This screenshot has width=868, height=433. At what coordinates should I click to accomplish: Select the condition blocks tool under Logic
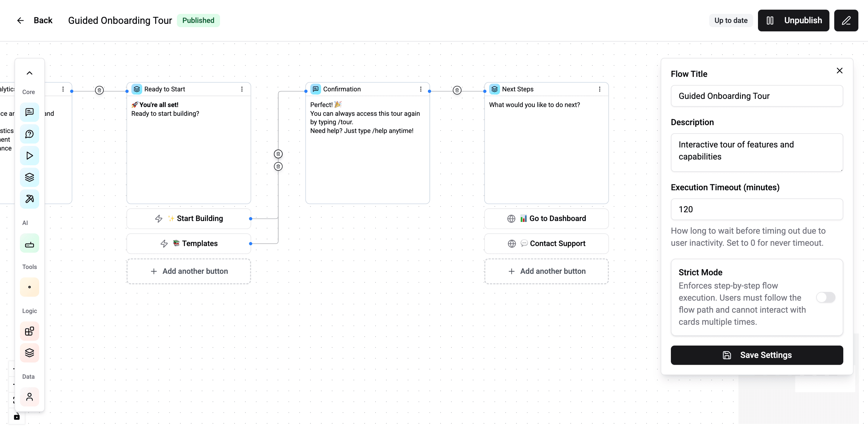pos(29,331)
